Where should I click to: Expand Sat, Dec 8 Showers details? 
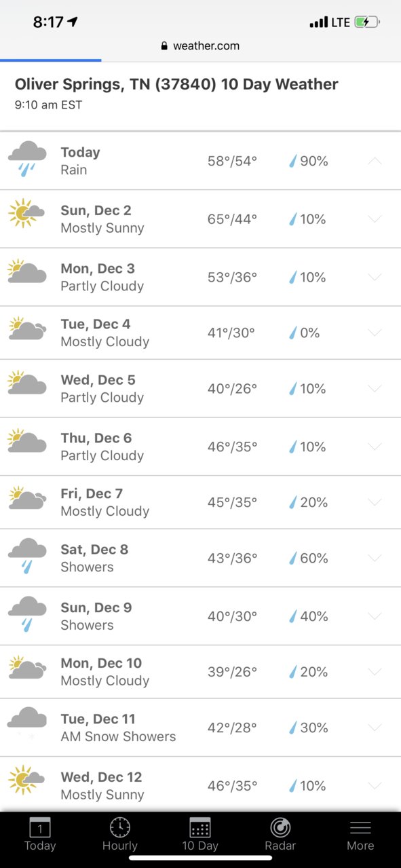point(375,558)
